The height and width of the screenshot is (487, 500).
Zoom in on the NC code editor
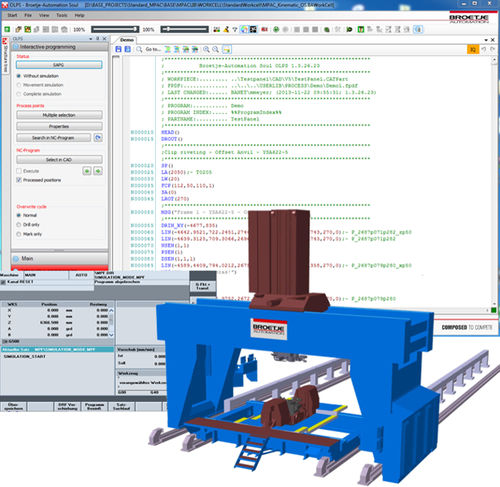tap(206, 49)
